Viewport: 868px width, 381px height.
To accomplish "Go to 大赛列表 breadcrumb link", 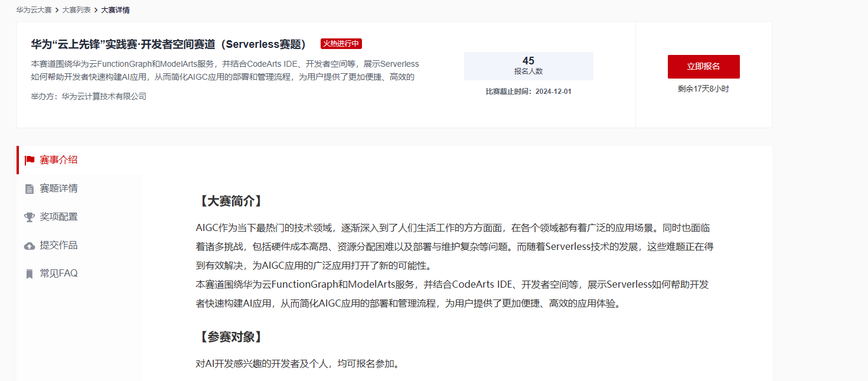I will (x=76, y=10).
